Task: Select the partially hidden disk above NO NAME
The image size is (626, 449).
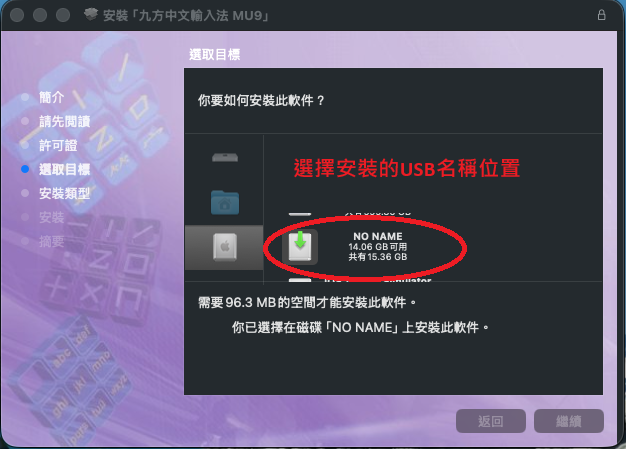Action: 300,214
